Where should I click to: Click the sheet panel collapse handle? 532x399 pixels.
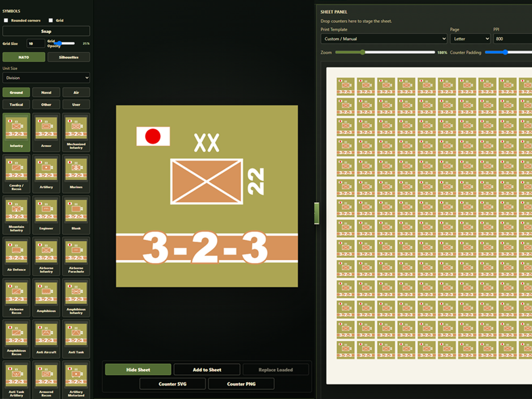point(317,213)
